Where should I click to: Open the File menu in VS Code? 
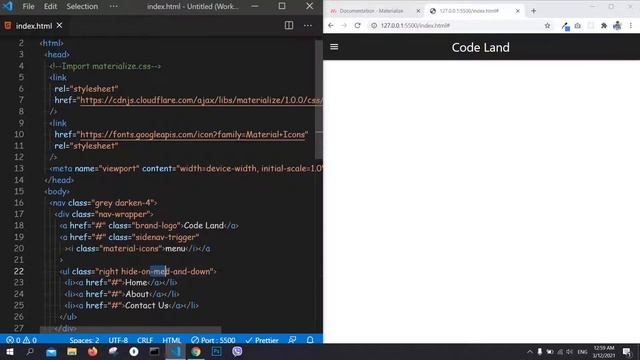[28, 7]
